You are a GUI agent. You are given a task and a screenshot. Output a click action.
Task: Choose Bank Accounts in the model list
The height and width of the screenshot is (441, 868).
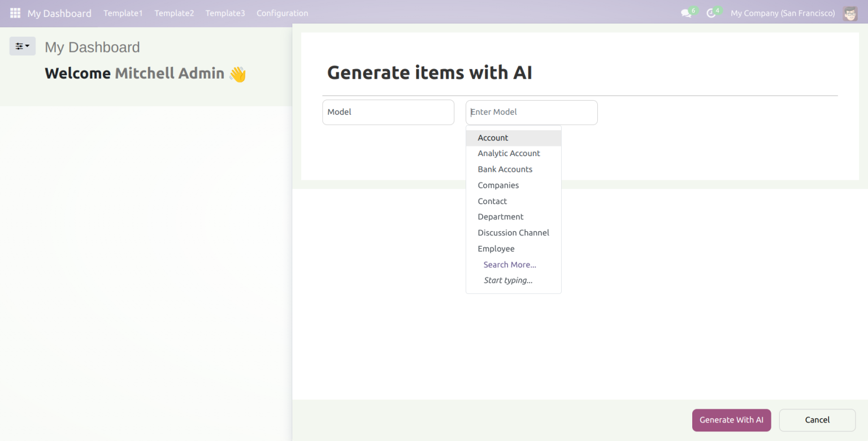(x=505, y=169)
